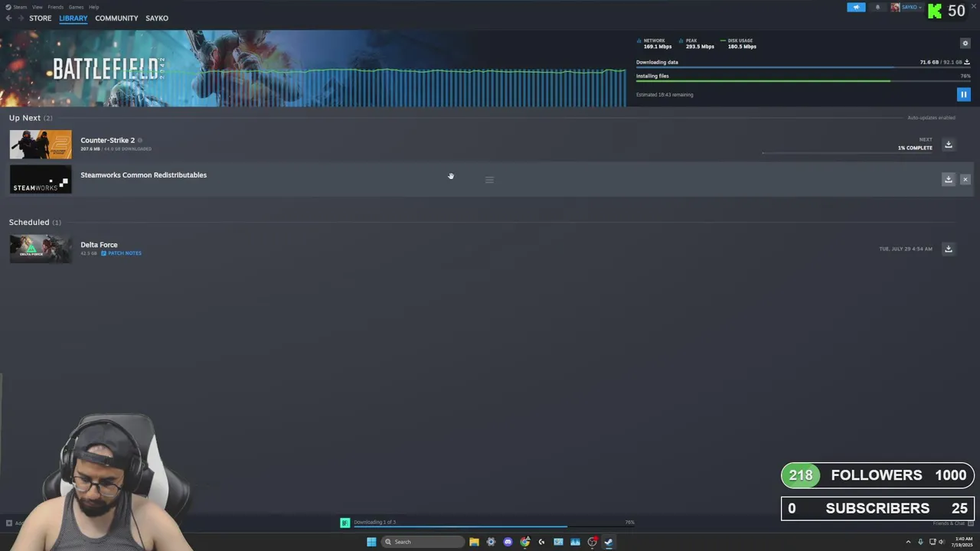Switch to the COMMUNITY tab
The height and width of the screenshot is (551, 980).
(116, 18)
